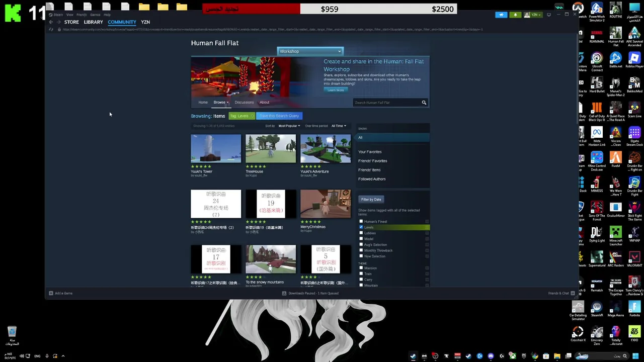Go to workshop Home tab
Viewport: 644px width, 362px height.
[203, 102]
